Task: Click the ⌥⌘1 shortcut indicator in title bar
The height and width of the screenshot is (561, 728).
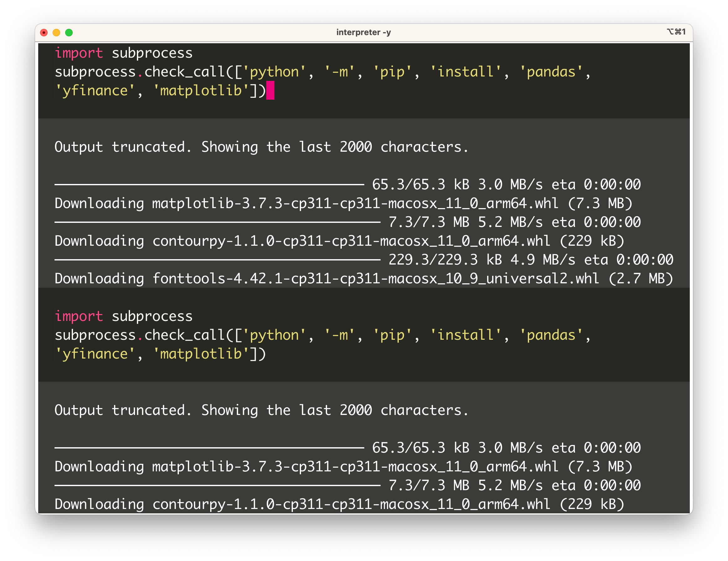Action: tap(676, 32)
